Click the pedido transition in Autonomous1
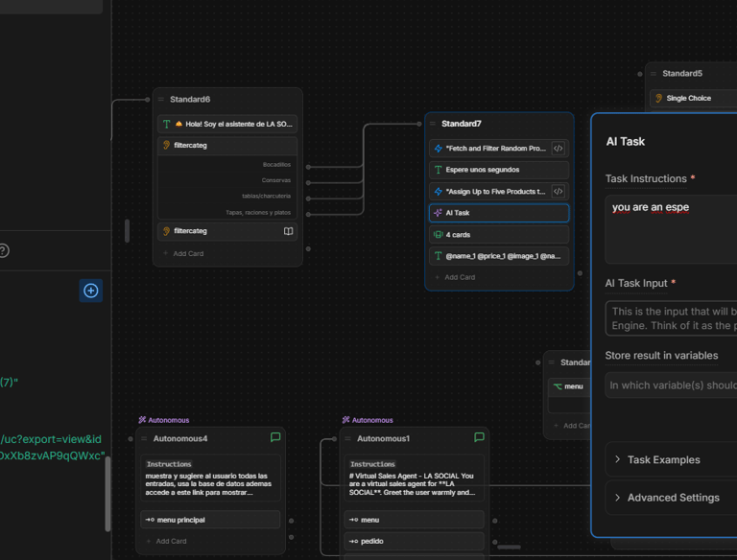This screenshot has height=560, width=737. [x=415, y=541]
